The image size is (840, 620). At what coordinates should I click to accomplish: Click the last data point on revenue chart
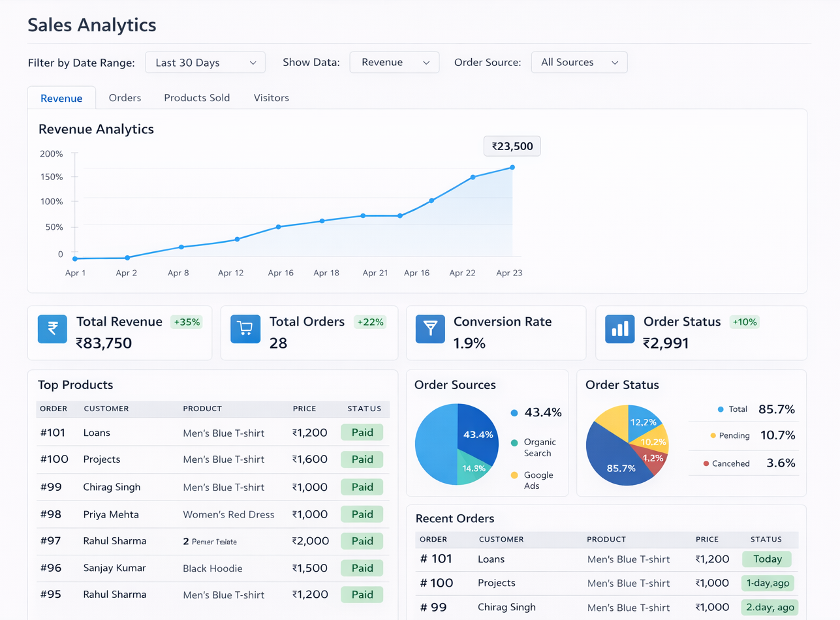pos(512,168)
